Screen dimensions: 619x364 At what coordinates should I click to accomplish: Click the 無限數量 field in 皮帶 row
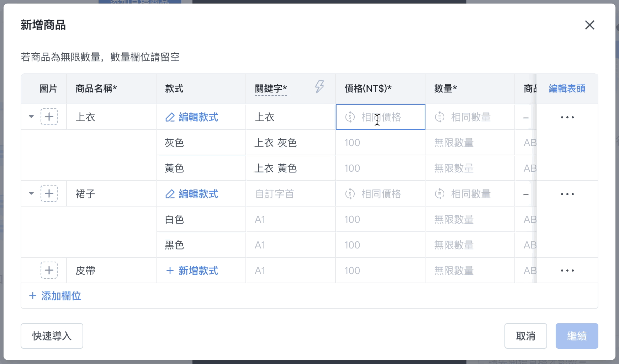470,271
